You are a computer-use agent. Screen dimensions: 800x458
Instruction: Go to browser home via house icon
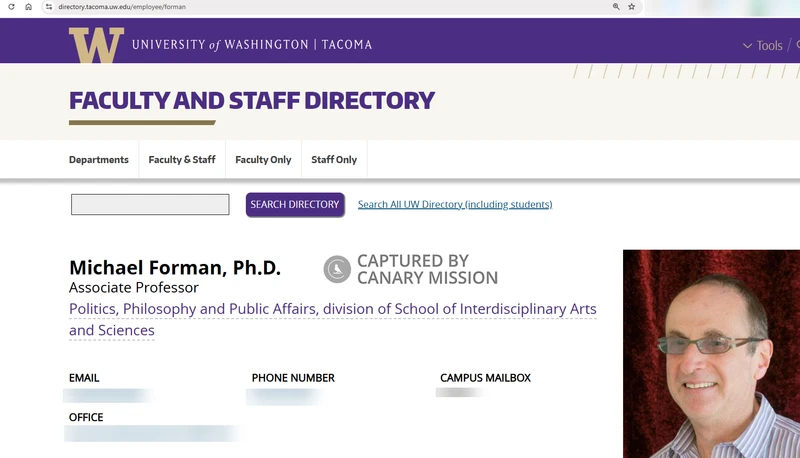pyautogui.click(x=29, y=7)
